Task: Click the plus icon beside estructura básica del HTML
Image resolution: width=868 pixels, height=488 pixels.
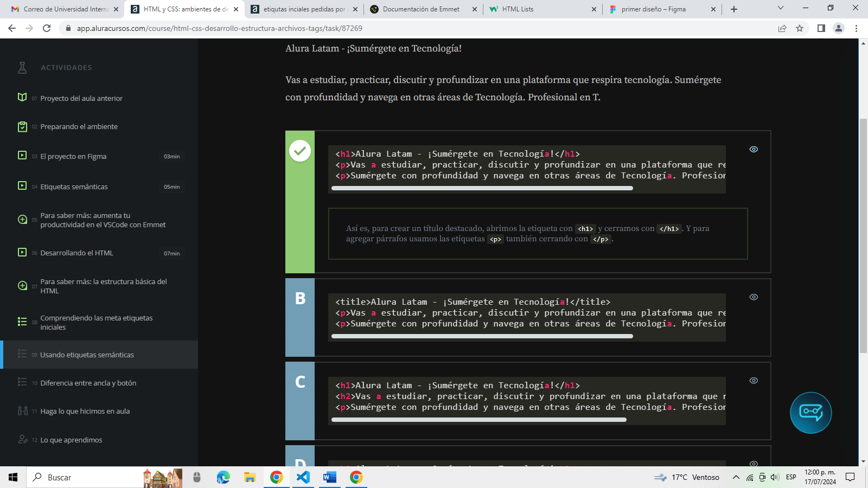Action: point(22,286)
